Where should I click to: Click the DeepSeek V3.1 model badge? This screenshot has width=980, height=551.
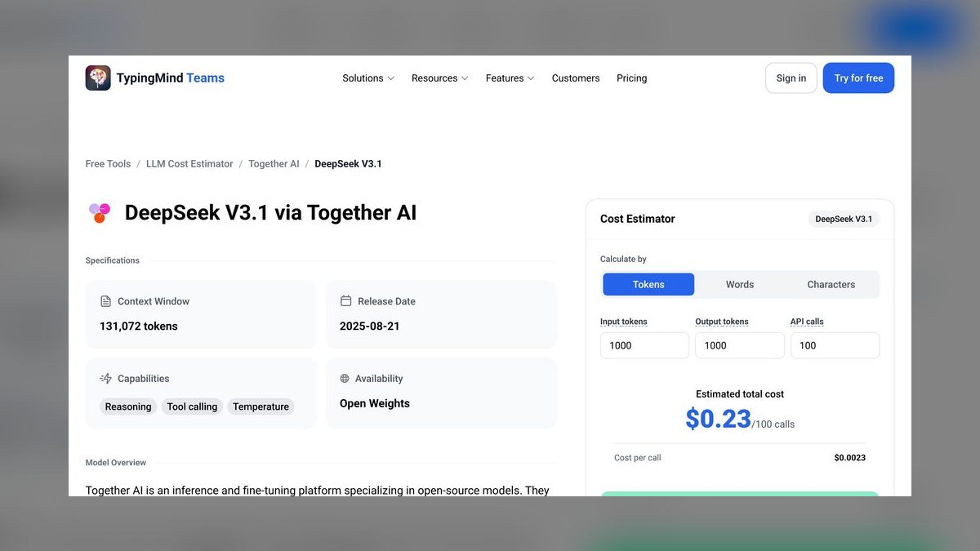tap(844, 219)
